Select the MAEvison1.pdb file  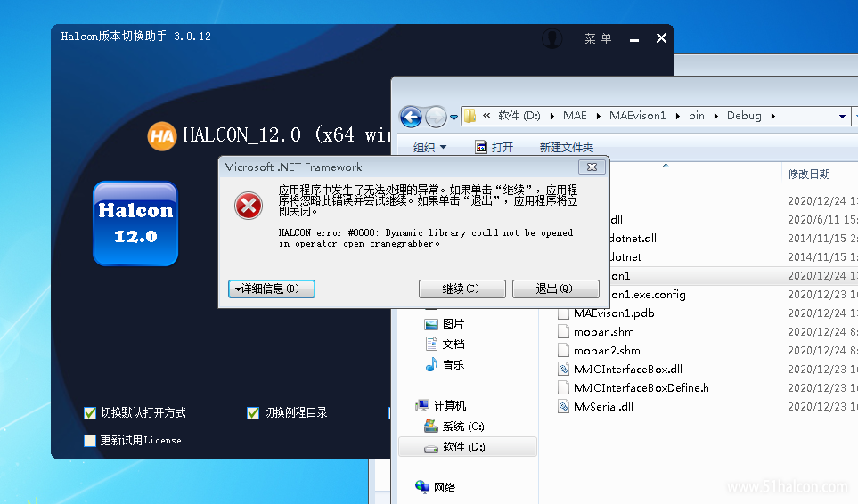click(614, 313)
